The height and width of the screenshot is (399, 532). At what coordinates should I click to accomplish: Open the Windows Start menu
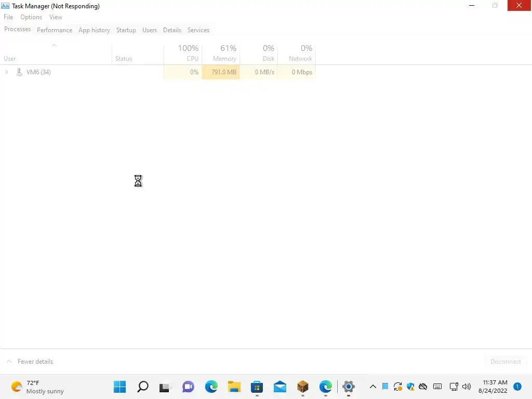point(119,387)
